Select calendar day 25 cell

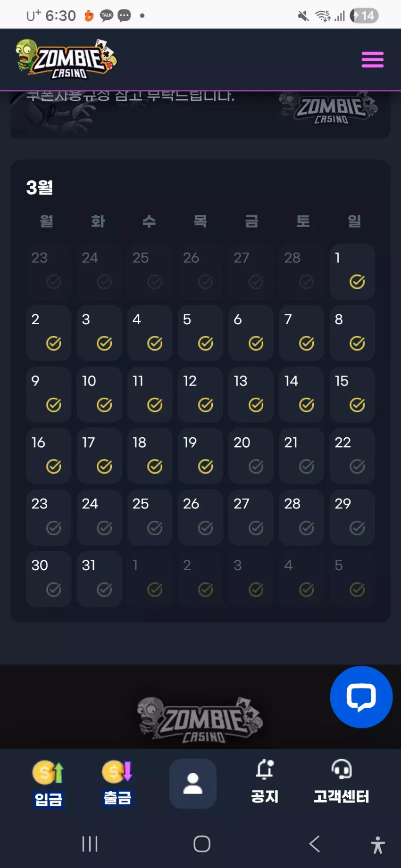coord(150,517)
